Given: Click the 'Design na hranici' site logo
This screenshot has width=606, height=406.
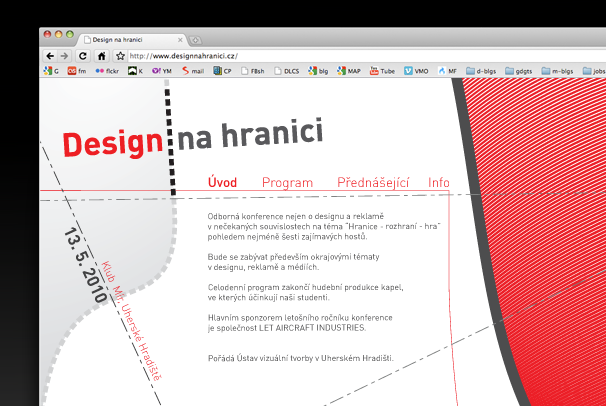Looking at the screenshot, I should 192,139.
